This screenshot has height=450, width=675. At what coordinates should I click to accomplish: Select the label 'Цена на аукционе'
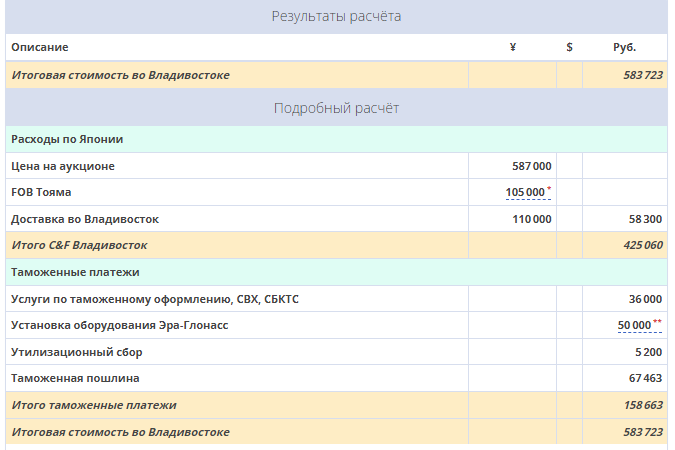click(63, 166)
